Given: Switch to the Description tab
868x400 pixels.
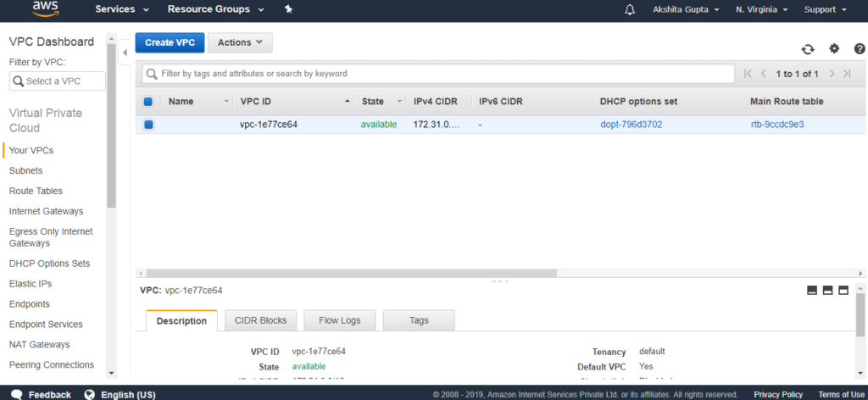Looking at the screenshot, I should (x=181, y=321).
